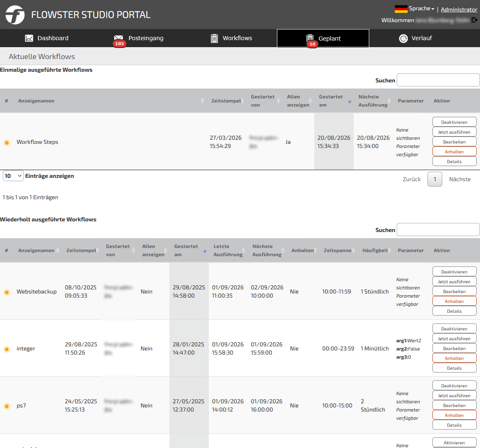
Task: Sort recurring workflows by Häufigkeit
Action: click(375, 250)
